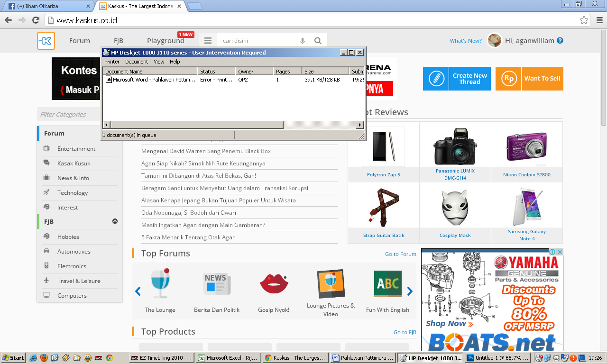Open the Forum navigation item
Viewport: 607px width, 364px height.
tap(79, 41)
